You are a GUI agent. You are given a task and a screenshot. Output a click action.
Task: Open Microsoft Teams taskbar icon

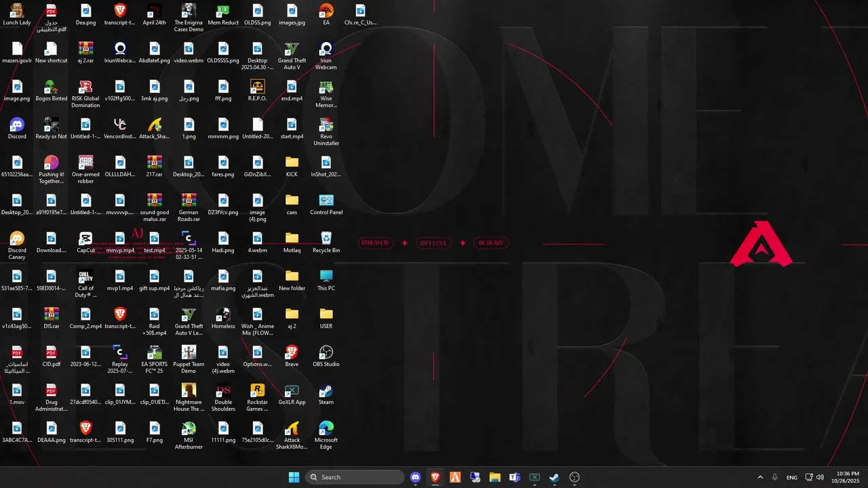tap(515, 477)
